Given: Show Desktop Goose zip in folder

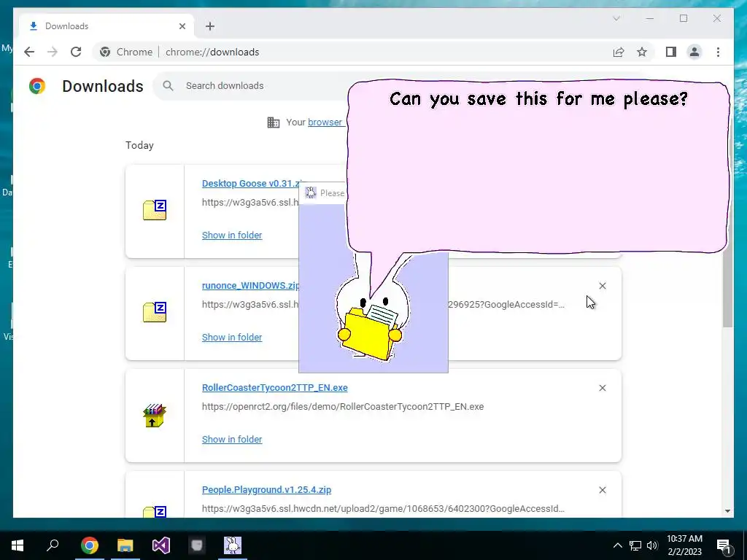Looking at the screenshot, I should [x=232, y=236].
